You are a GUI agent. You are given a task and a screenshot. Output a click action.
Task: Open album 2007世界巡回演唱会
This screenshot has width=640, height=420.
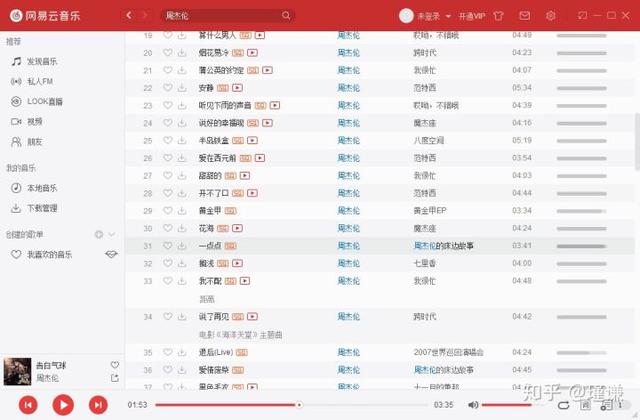point(448,352)
